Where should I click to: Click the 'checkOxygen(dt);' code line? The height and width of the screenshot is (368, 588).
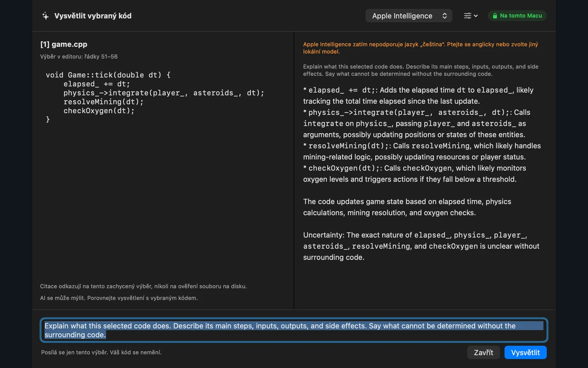[99, 111]
